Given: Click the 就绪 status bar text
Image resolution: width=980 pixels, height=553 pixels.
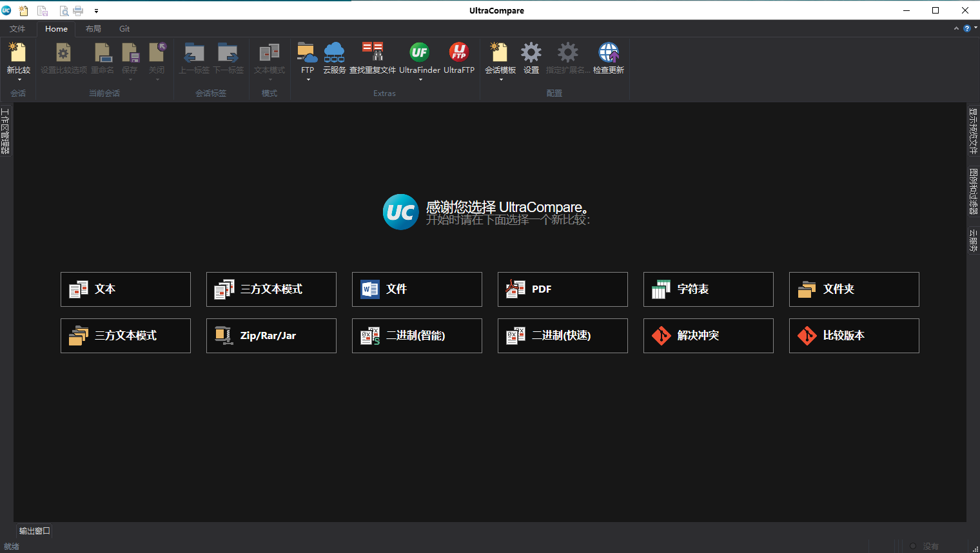Looking at the screenshot, I should coord(12,546).
